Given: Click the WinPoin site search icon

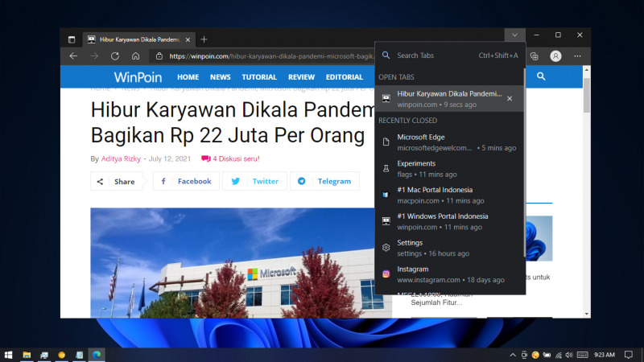Looking at the screenshot, I should [541, 76].
